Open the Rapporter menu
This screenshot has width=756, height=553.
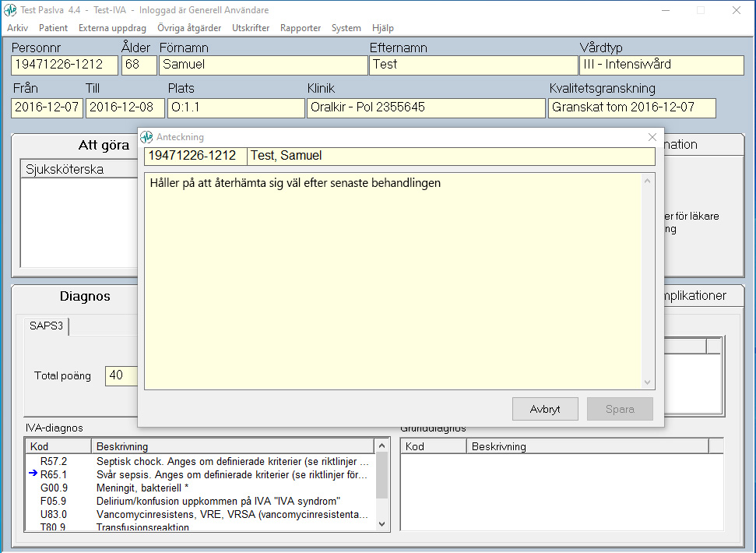pos(301,28)
